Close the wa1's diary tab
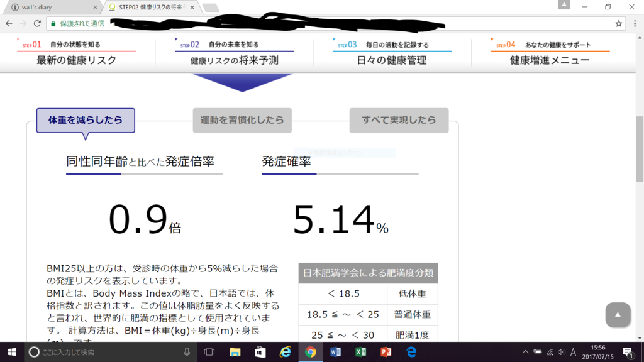Screen dimensions: 644x362 (96, 8)
